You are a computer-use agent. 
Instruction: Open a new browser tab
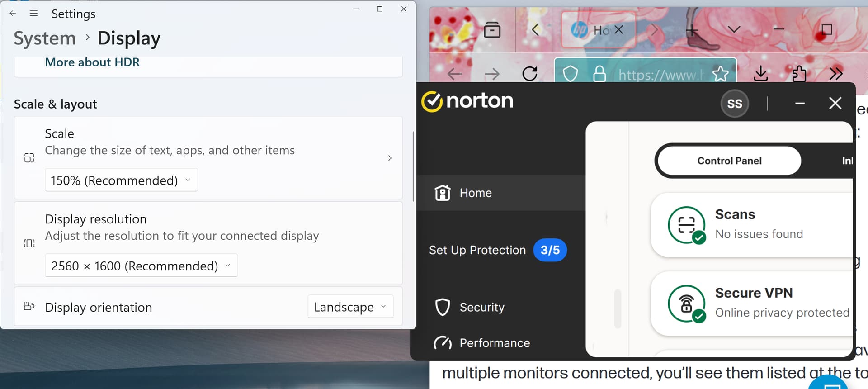click(692, 30)
